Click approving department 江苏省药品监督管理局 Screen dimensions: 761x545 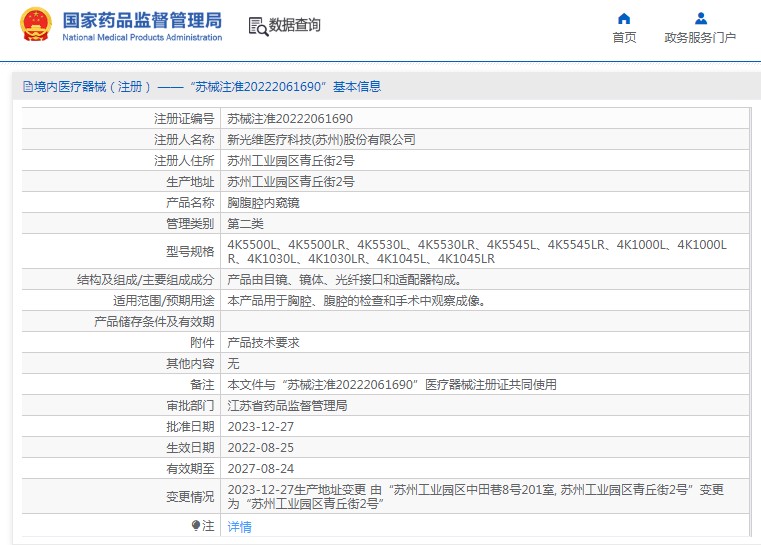pos(287,406)
